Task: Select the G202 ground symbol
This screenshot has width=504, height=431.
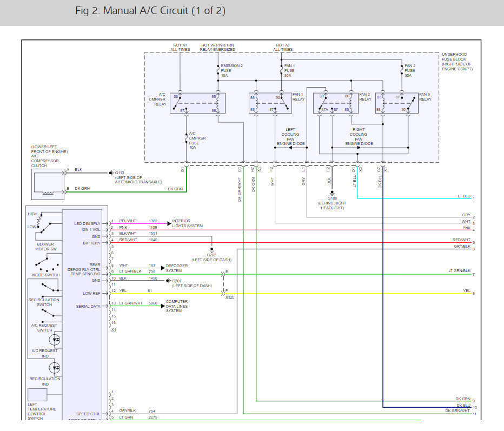Action: 210,249
